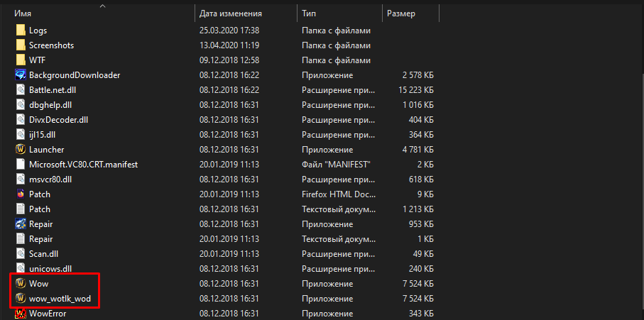Click the Wow application icon
The height and width of the screenshot is (320, 644).
(x=21, y=283)
